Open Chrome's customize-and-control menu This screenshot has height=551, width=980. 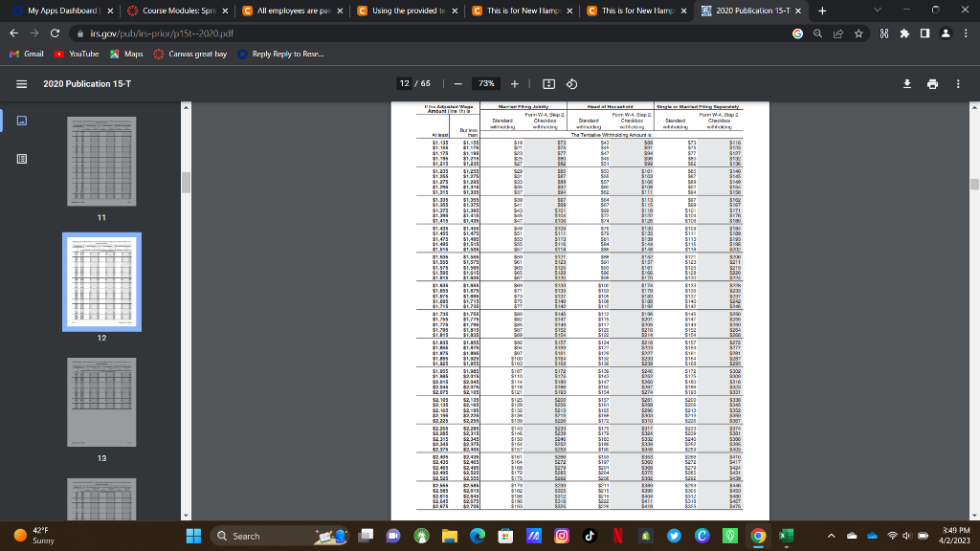[968, 32]
